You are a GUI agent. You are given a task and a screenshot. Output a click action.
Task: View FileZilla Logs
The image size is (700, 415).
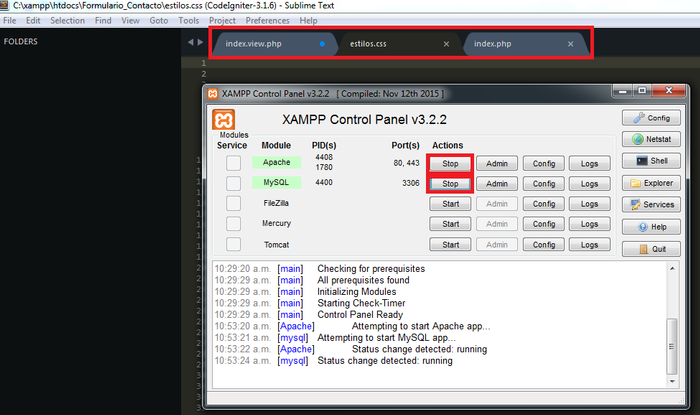click(589, 204)
